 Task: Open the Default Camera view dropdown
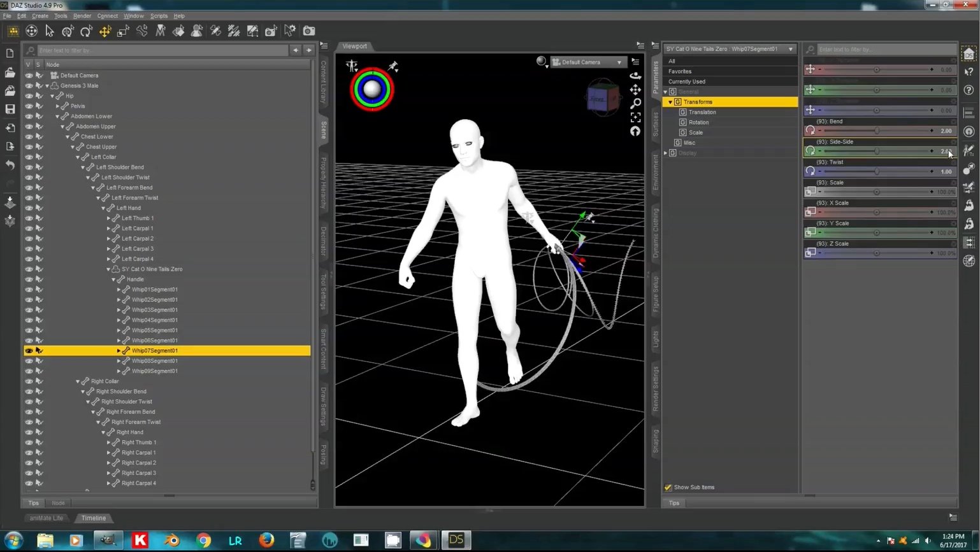click(x=587, y=62)
